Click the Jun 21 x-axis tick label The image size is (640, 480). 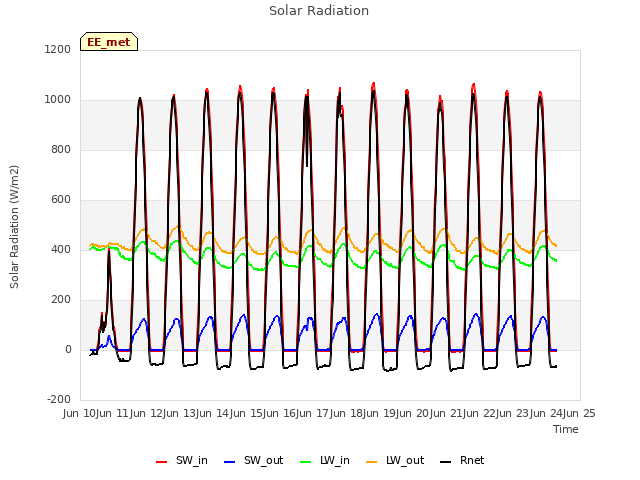point(447,413)
